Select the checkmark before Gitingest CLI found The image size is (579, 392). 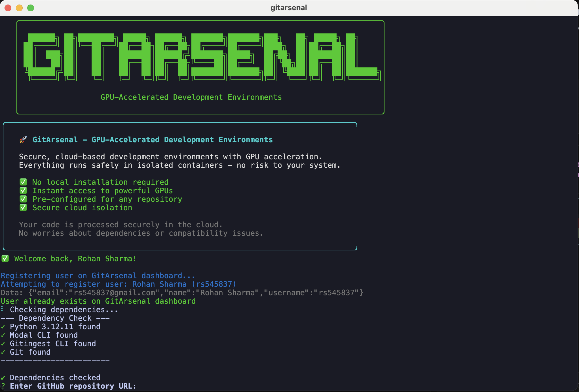point(3,344)
